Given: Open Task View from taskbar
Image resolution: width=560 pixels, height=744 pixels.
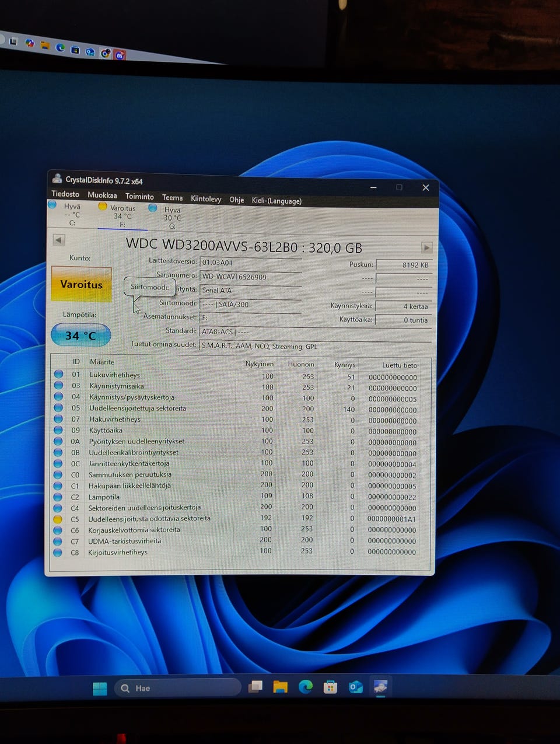Looking at the screenshot, I should pos(256,687).
